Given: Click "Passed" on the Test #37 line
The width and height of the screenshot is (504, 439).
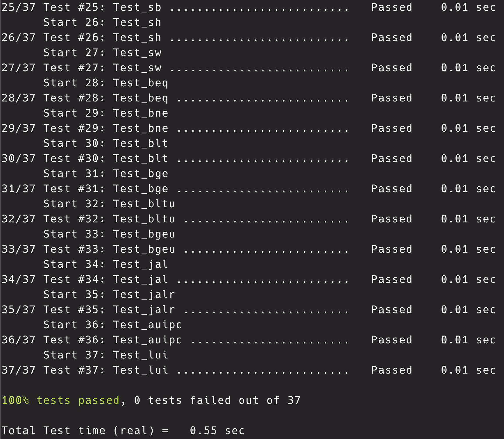Looking at the screenshot, I should pyautogui.click(x=392, y=370).
